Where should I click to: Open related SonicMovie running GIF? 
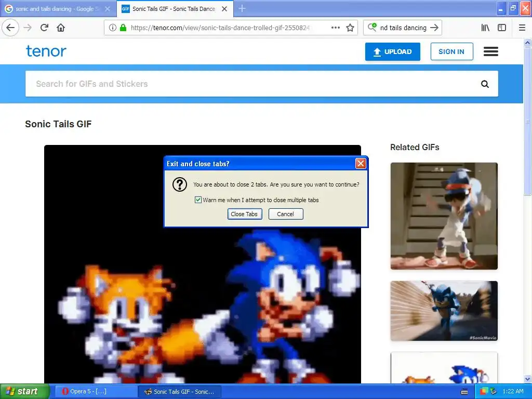(x=444, y=311)
